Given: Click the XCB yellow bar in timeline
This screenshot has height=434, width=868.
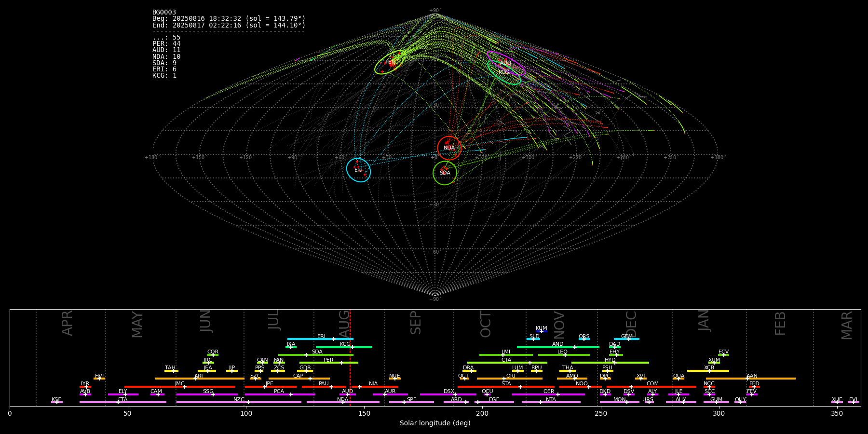Looking at the screenshot, I should (x=708, y=371).
